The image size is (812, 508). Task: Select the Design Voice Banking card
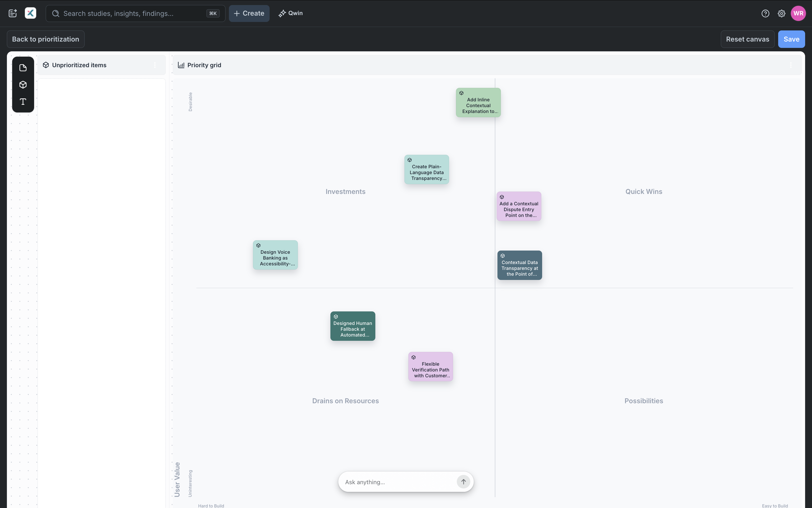(275, 255)
